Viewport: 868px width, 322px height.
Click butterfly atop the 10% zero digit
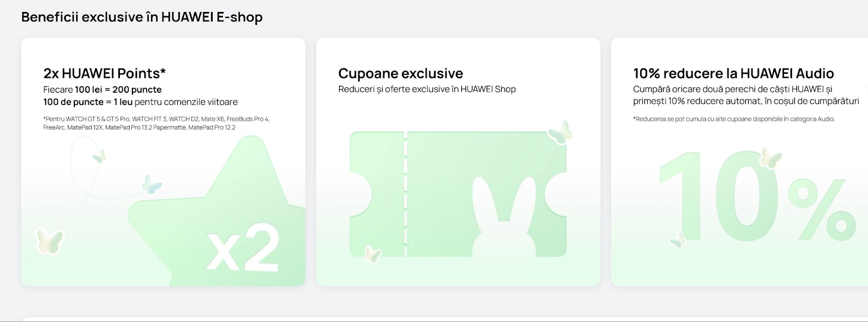pyautogui.click(x=770, y=158)
